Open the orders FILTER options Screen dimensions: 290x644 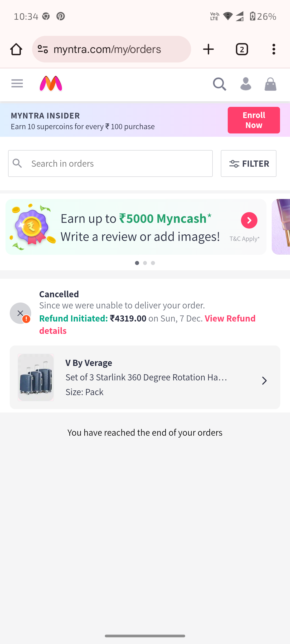(248, 164)
